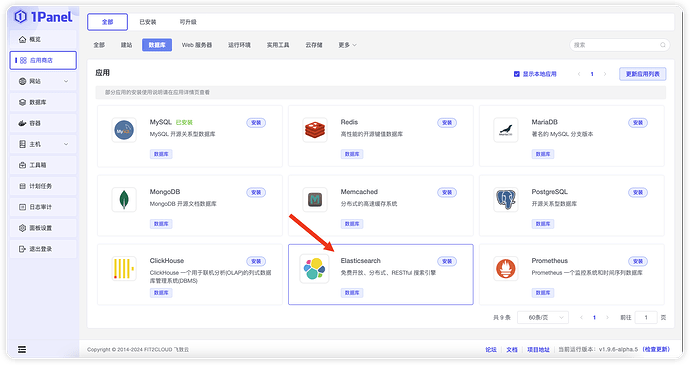Go to previous page in top pagination
The height and width of the screenshot is (365, 690).
[579, 74]
